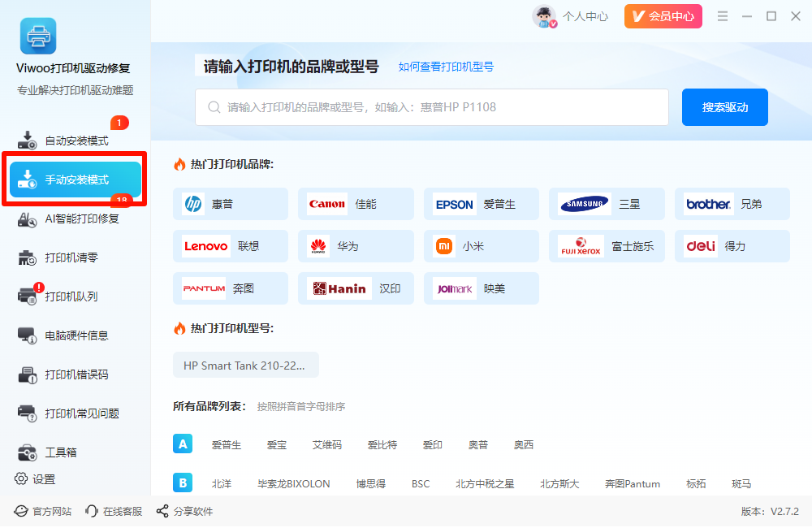Click 爱印 in the brand list
The image size is (812, 528).
tap(433, 444)
